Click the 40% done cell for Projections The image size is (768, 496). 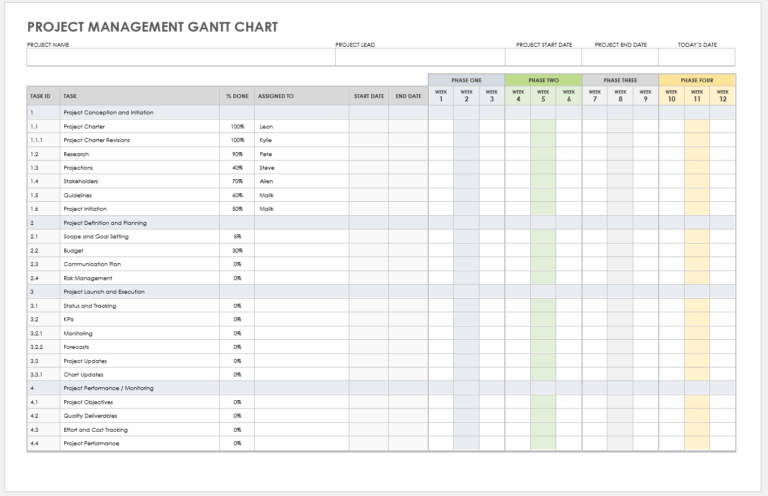click(237, 167)
